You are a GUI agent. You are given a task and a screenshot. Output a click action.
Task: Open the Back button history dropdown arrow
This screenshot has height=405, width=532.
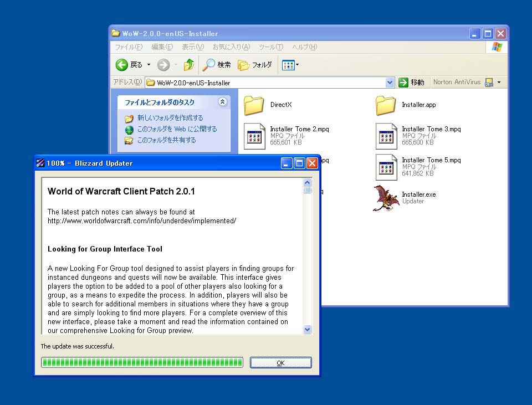(x=149, y=64)
